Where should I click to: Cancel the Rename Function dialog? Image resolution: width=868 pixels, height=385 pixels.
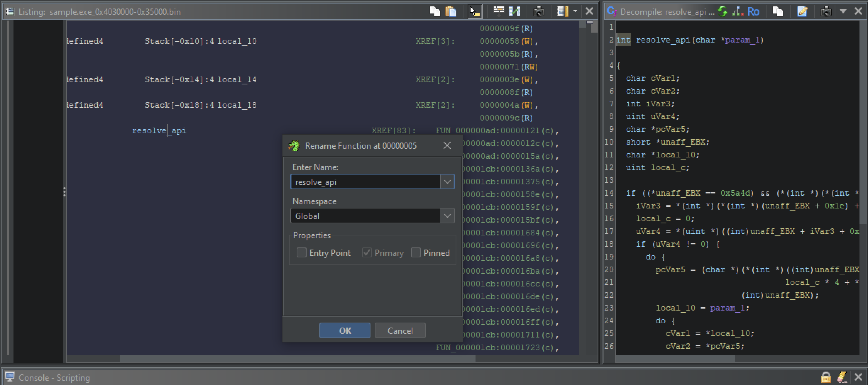click(x=400, y=330)
